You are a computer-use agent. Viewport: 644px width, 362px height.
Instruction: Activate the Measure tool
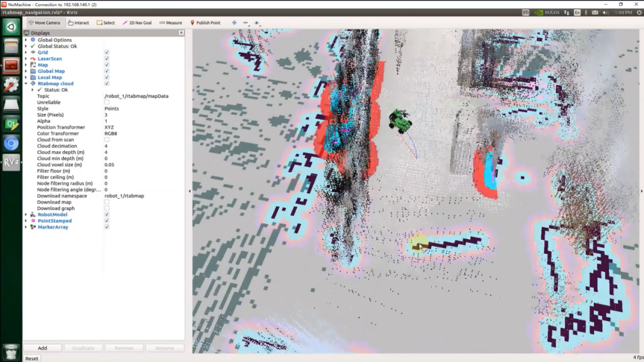[171, 23]
